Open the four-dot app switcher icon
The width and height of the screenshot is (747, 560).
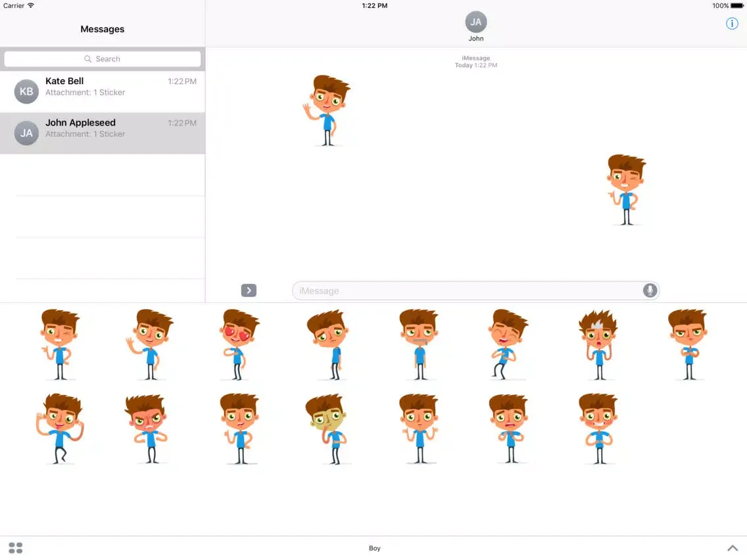click(x=15, y=548)
